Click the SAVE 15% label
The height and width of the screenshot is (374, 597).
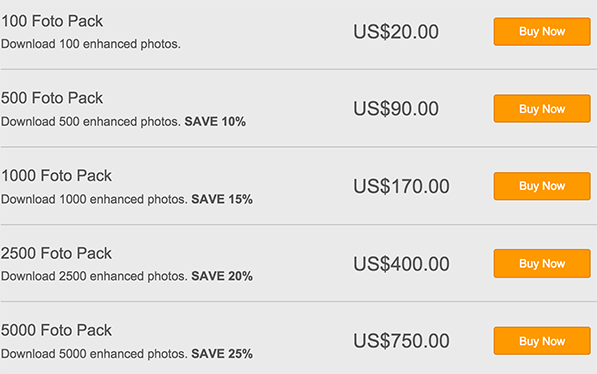(222, 199)
